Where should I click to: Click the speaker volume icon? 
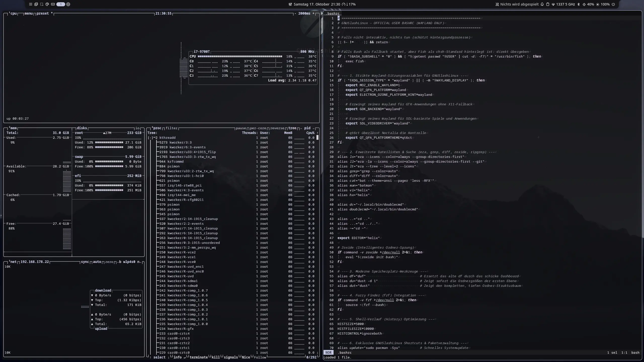[x=584, y=4]
